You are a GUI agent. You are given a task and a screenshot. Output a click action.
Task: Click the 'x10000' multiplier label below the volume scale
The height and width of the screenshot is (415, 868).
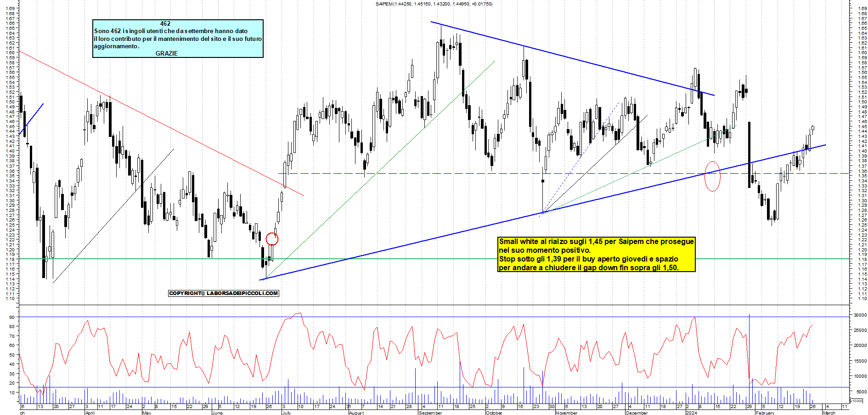[x=856, y=401]
